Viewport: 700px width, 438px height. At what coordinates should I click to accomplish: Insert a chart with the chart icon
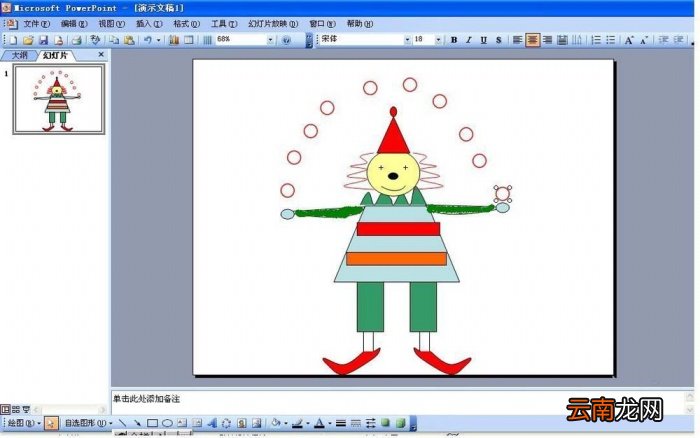click(174, 40)
